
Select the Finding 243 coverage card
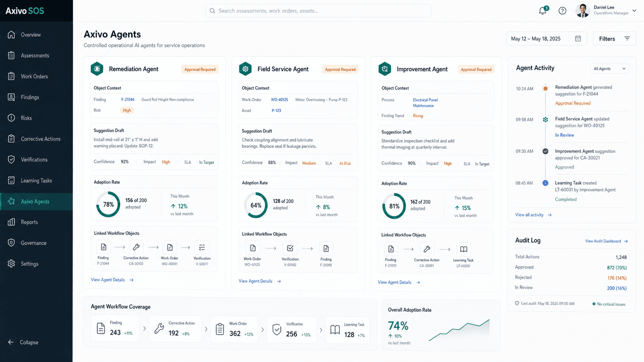[115, 329]
